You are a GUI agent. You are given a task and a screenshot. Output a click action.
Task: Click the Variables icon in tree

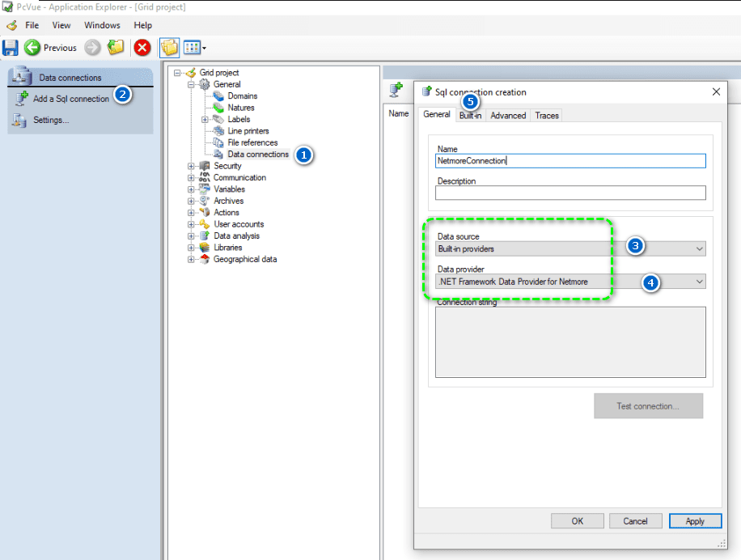pos(204,189)
